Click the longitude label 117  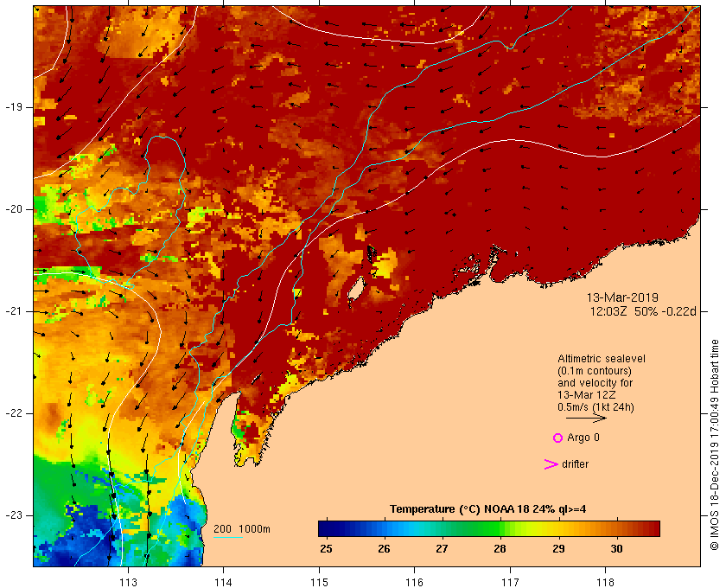(x=510, y=583)
